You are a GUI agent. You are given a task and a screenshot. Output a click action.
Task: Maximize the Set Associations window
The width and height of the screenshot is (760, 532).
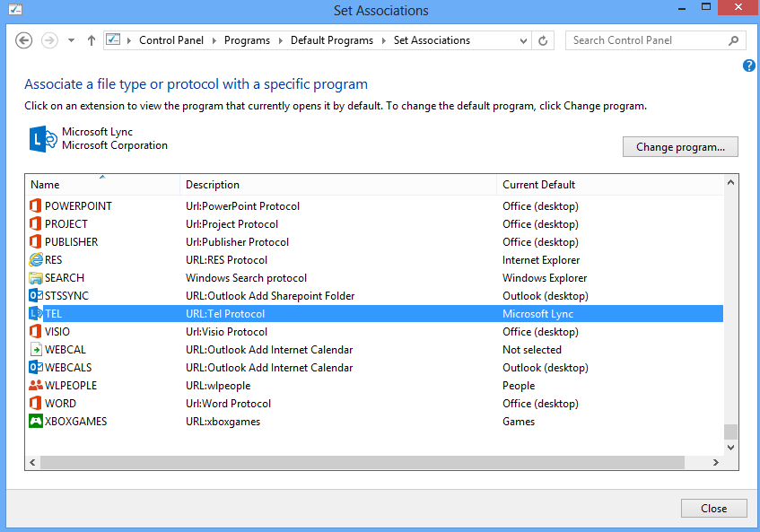pyautogui.click(x=705, y=8)
